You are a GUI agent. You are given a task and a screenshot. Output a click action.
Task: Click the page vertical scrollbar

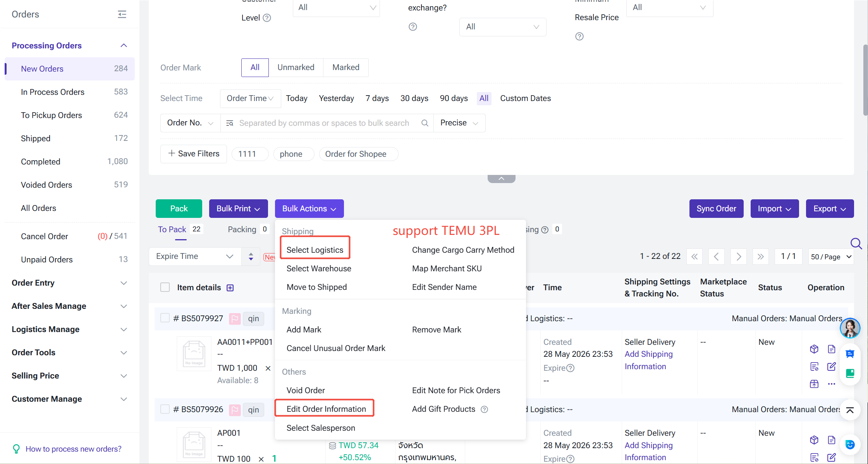pos(865,80)
